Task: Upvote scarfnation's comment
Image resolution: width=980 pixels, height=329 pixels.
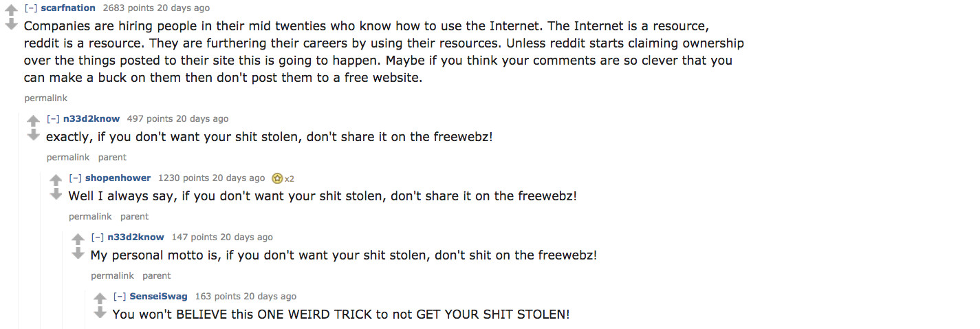Action: pyautogui.click(x=11, y=10)
